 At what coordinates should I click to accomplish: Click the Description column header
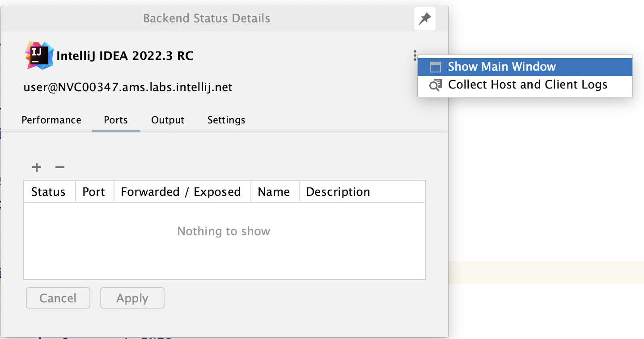tap(338, 191)
